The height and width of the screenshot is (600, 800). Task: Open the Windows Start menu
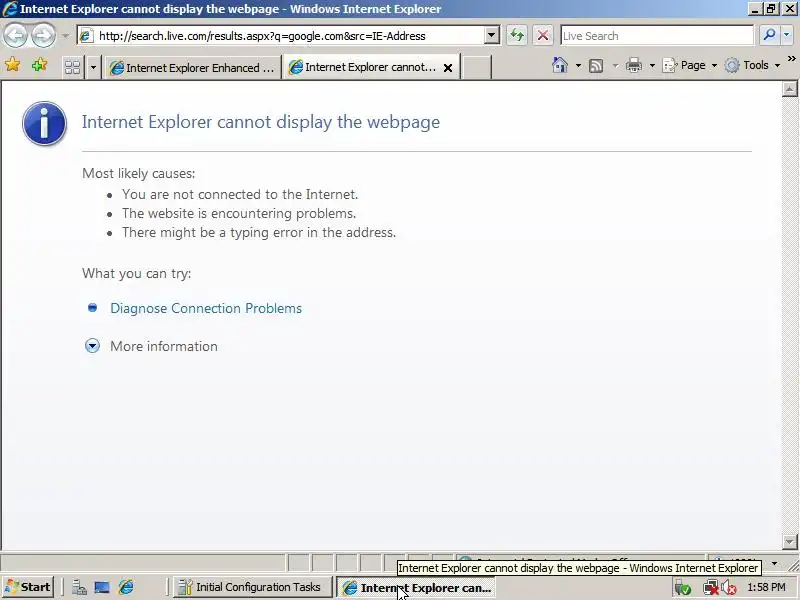28,587
